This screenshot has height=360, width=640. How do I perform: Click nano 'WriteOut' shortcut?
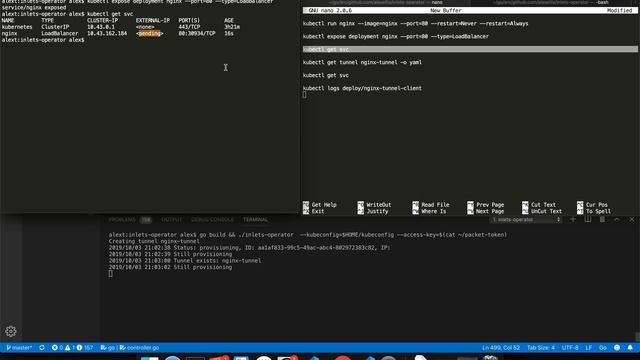[374, 205]
